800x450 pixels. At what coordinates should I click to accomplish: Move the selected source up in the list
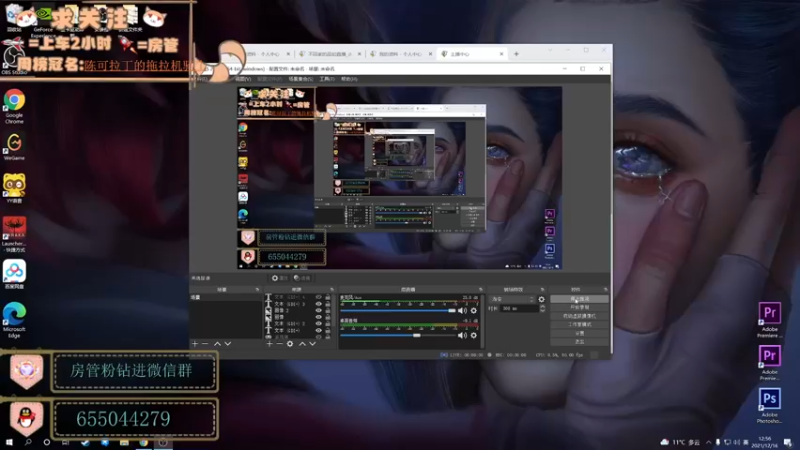[302, 344]
